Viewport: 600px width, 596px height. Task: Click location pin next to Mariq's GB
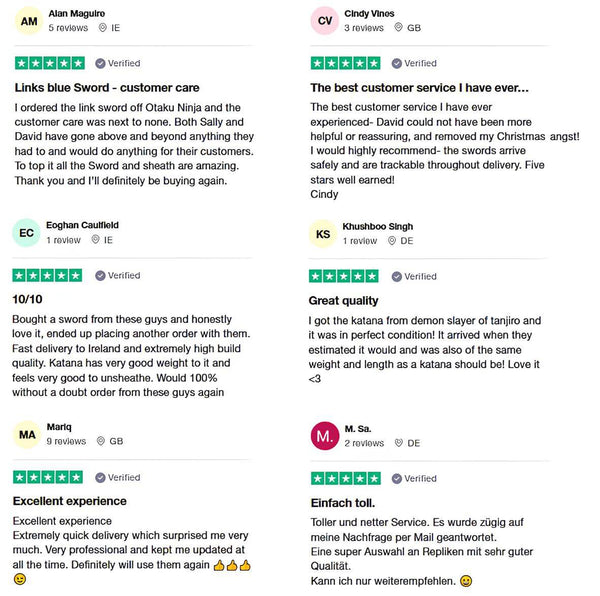(101, 441)
